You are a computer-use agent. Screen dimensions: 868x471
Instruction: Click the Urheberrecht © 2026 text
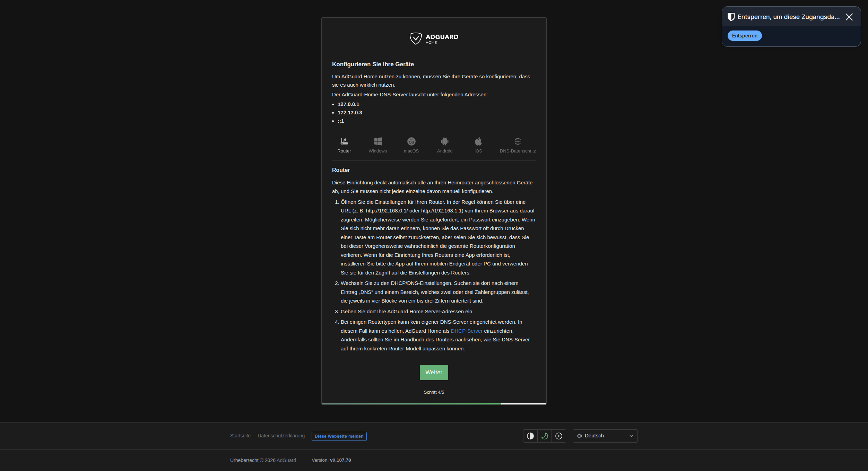point(253,460)
